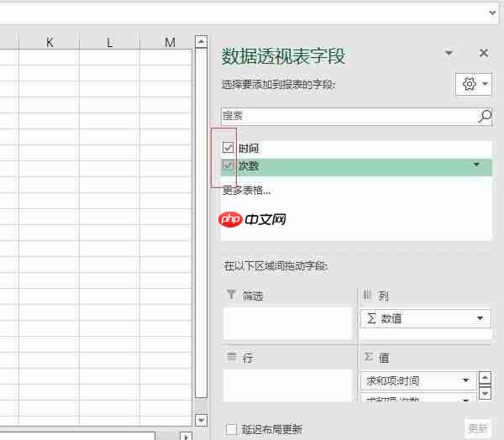
Task: Click the values area scroll up arrow
Action: click(485, 377)
